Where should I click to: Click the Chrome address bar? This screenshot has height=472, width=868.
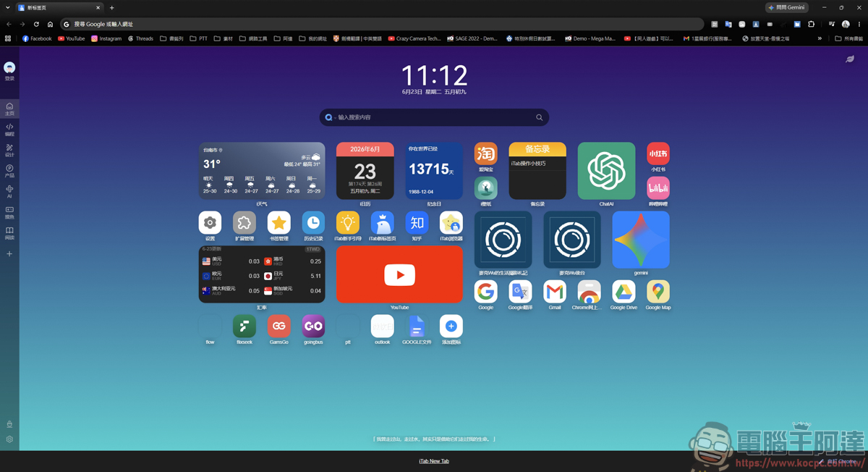tap(383, 24)
